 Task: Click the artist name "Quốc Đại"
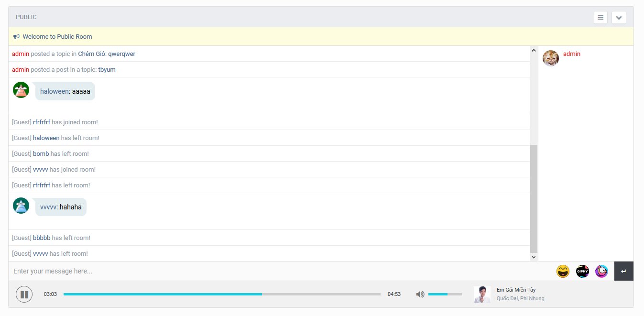pos(507,298)
